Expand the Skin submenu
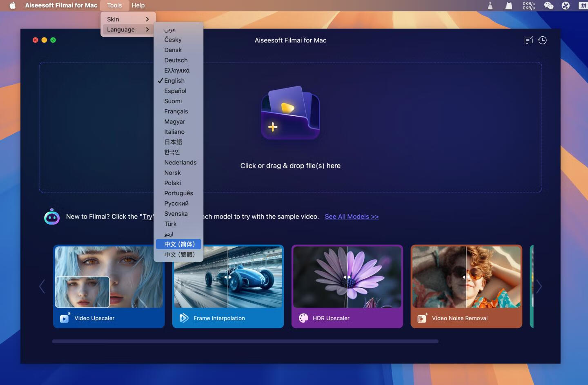Image resolution: width=588 pixels, height=385 pixels. pyautogui.click(x=127, y=19)
